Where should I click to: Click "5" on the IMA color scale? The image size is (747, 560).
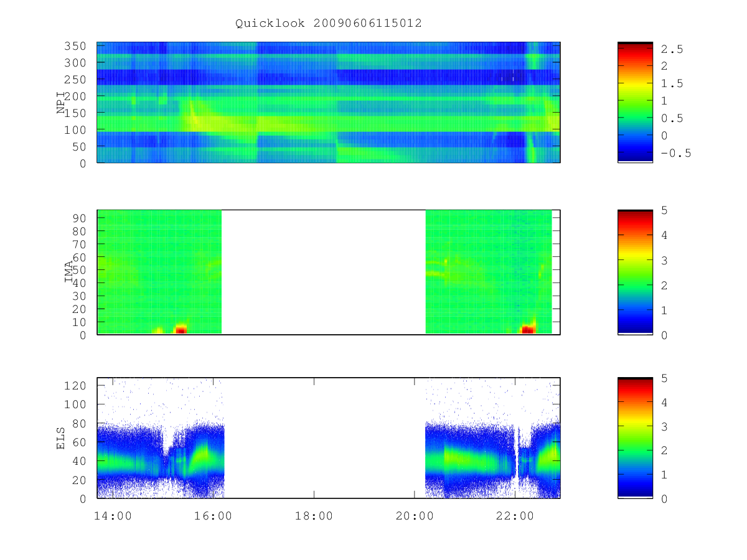[664, 210]
